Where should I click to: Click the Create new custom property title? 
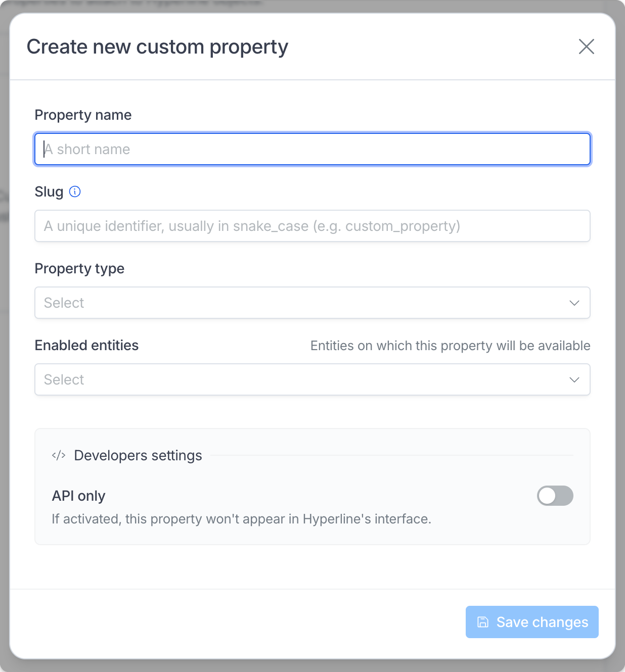157,47
